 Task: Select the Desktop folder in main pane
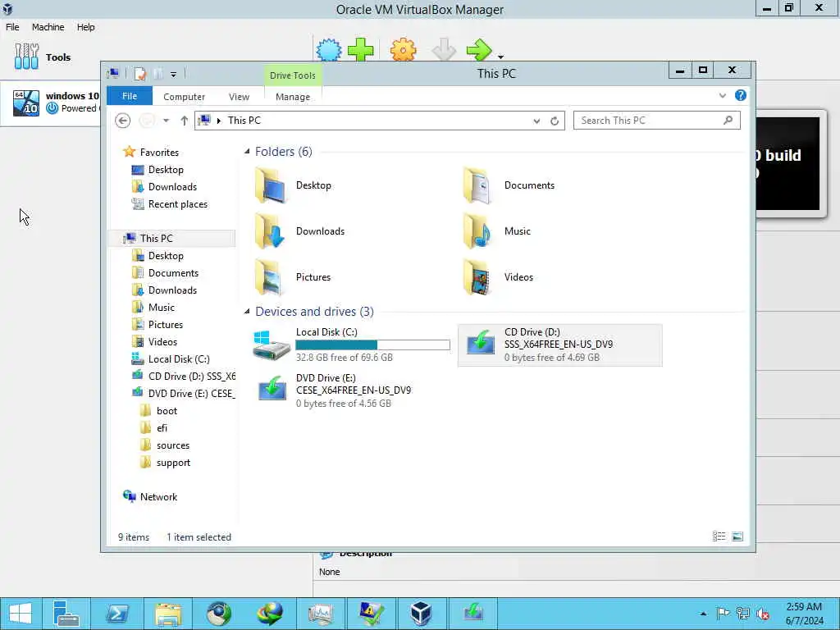(x=294, y=185)
